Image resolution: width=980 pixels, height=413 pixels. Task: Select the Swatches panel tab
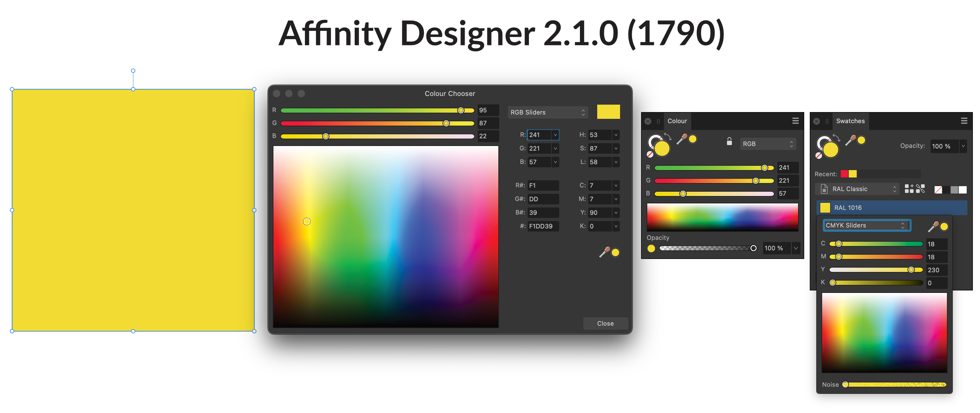pos(850,121)
